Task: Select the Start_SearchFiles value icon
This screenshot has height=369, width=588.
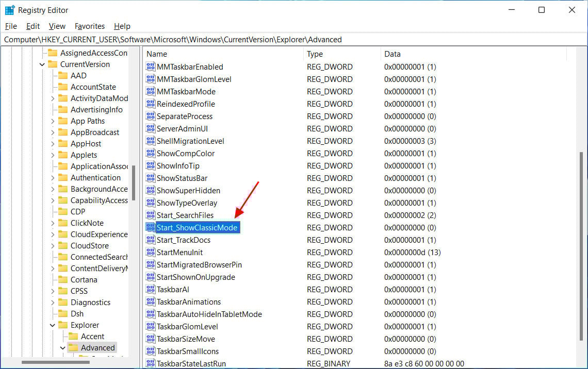Action: pyautogui.click(x=151, y=215)
